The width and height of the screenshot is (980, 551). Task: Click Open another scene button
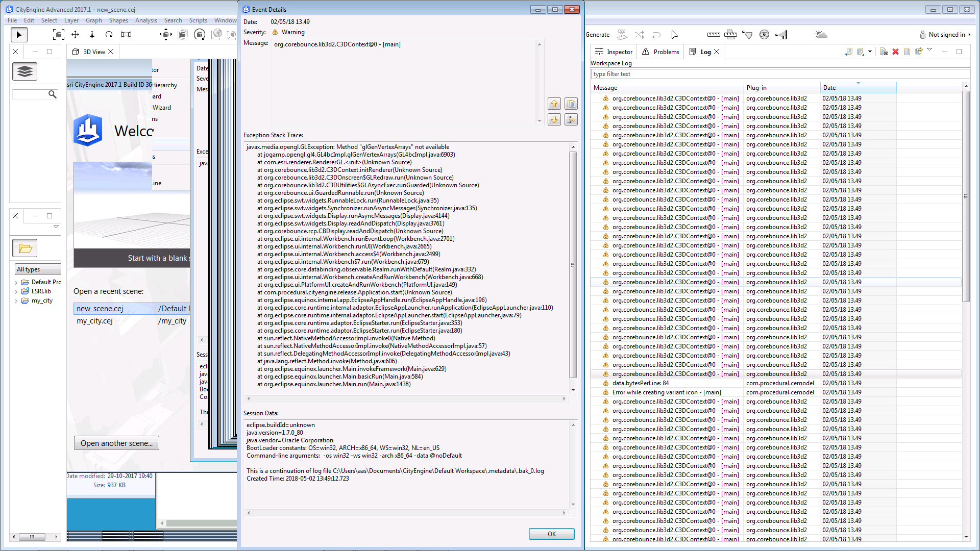(116, 443)
